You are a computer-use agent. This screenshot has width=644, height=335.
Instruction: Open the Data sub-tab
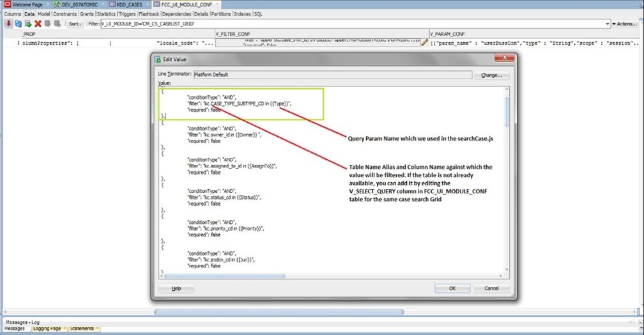tap(29, 14)
